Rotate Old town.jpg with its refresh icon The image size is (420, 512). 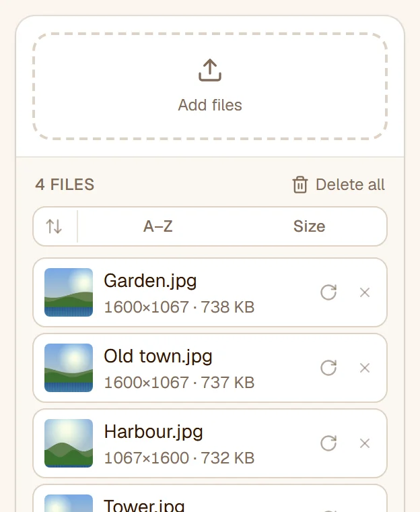click(x=328, y=368)
